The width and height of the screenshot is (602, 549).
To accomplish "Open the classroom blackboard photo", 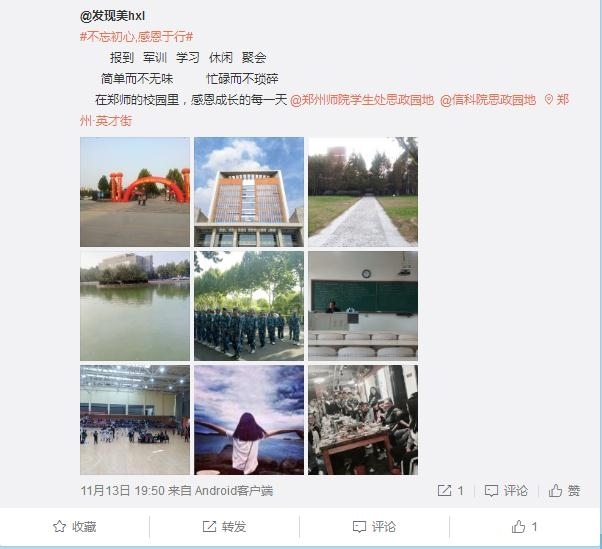I will point(363,306).
